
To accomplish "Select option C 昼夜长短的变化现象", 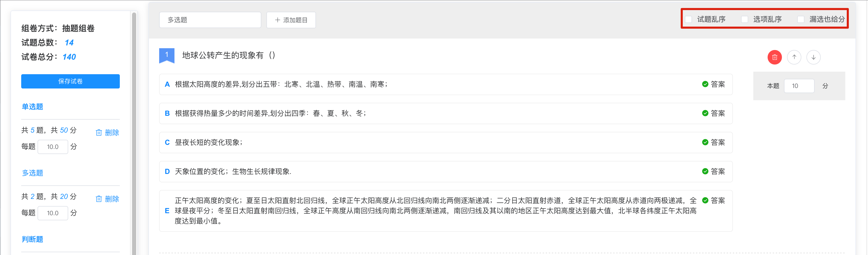I will point(446,142).
